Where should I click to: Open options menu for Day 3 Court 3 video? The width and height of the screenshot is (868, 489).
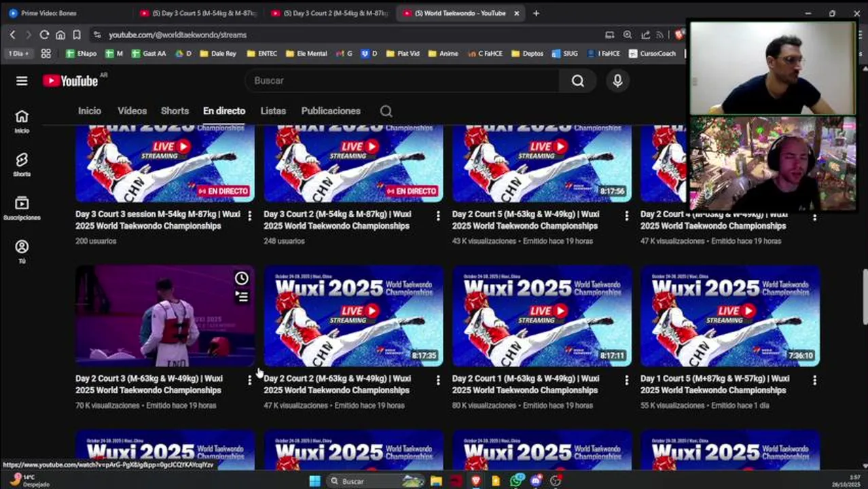[x=249, y=216]
